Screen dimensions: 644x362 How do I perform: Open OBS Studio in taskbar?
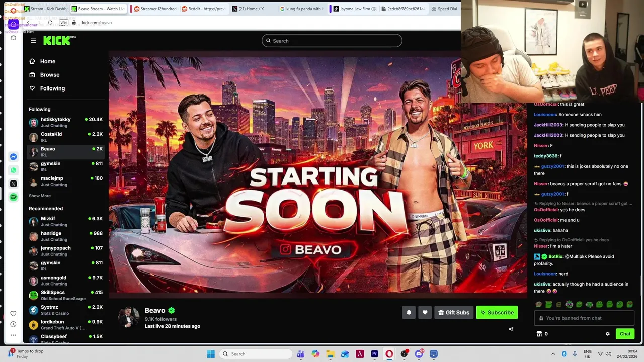click(404, 354)
